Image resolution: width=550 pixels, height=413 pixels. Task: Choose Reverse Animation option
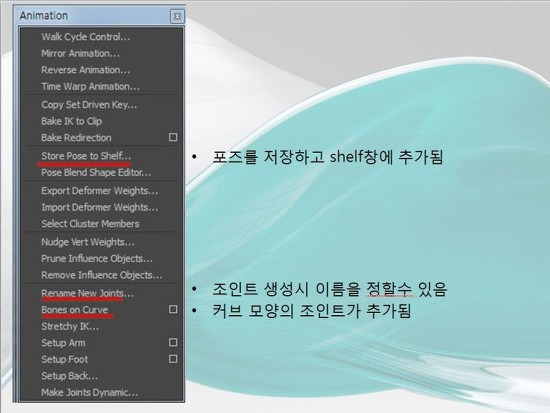pyautogui.click(x=86, y=70)
